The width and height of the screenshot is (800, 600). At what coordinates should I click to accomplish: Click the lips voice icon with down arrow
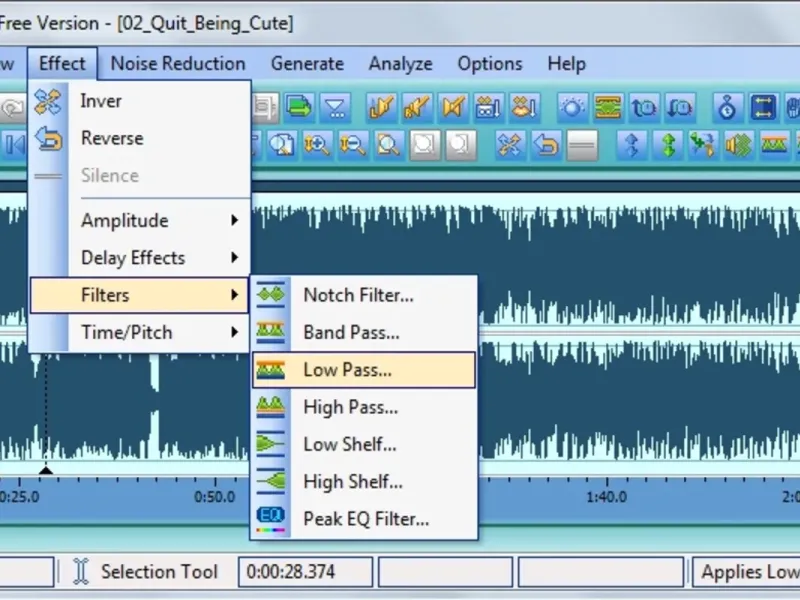point(524,108)
